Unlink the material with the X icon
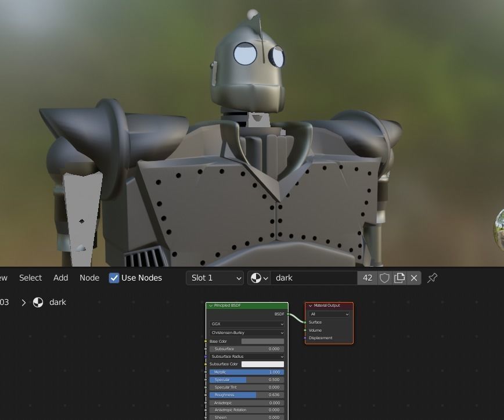Screen dimensions: 504x420 click(414, 278)
